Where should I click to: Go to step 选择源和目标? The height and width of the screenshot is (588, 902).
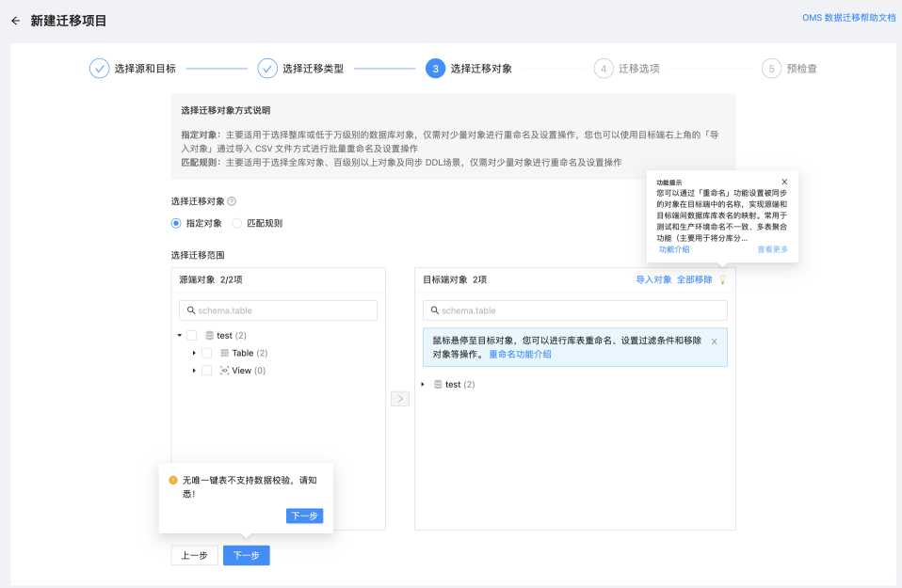pos(133,69)
